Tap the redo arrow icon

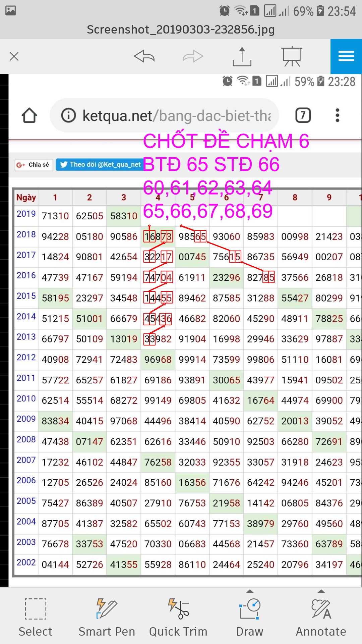193,56
